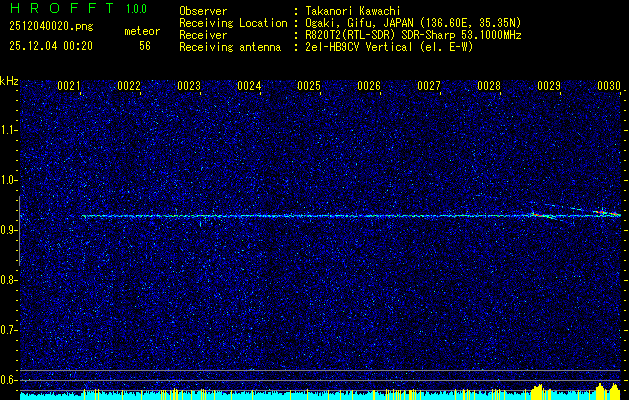Click the 1.0 frequency axis label

(x=8, y=180)
